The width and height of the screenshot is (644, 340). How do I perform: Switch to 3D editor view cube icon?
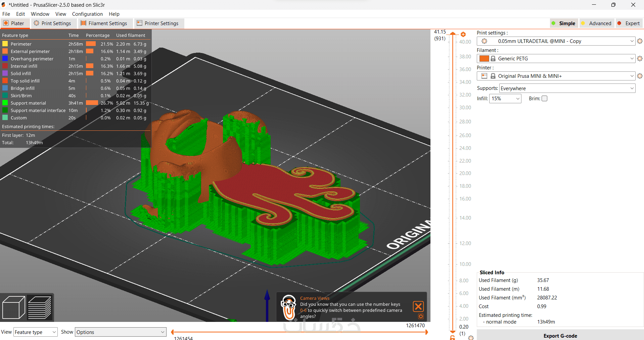(13, 307)
